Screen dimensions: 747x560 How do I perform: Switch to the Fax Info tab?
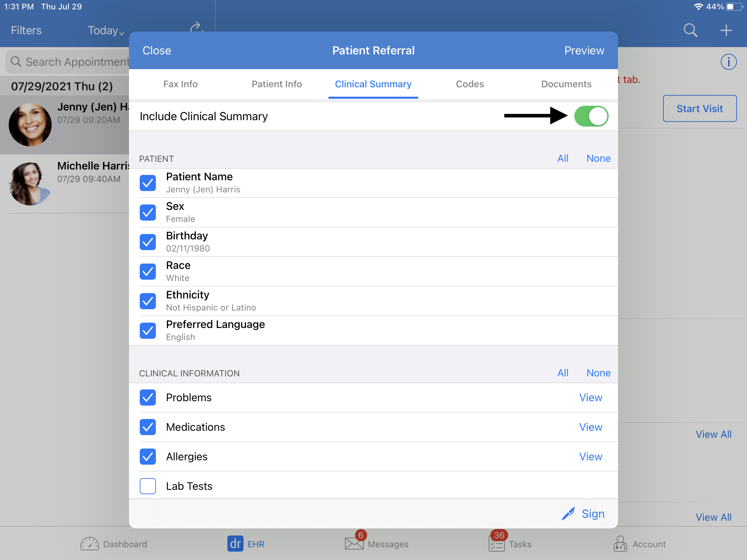[x=180, y=84]
